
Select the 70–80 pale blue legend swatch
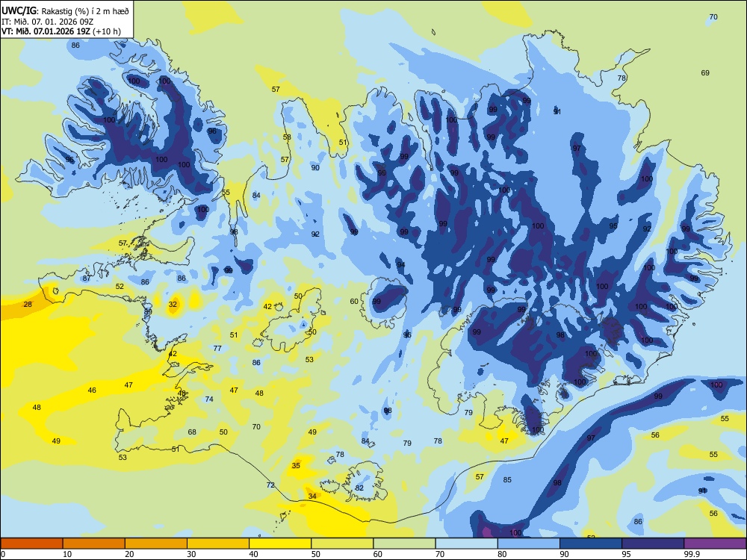pyautogui.click(x=466, y=544)
